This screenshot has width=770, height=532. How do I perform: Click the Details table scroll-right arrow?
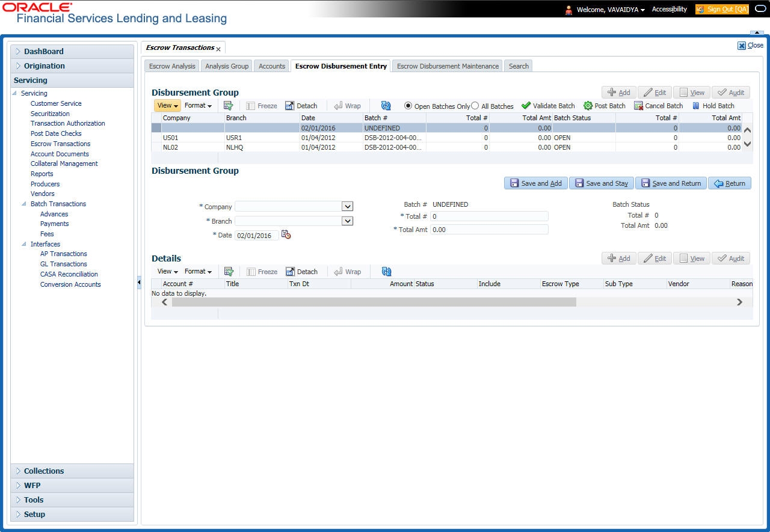[x=740, y=302]
